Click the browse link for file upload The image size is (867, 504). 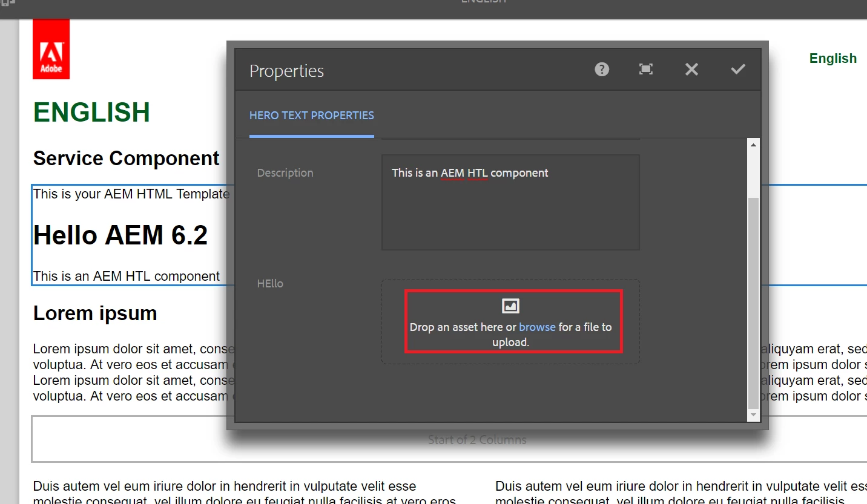pyautogui.click(x=537, y=327)
